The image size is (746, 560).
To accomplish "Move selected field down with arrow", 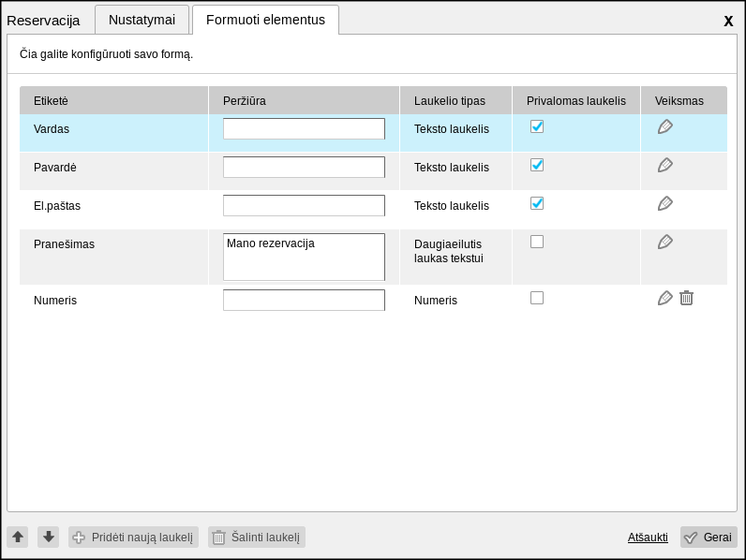I will pos(50,537).
